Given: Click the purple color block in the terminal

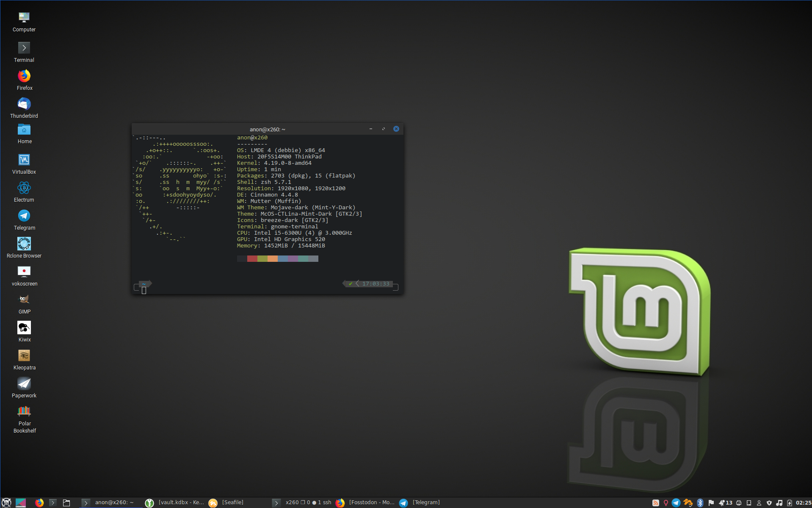Looking at the screenshot, I should point(293,258).
